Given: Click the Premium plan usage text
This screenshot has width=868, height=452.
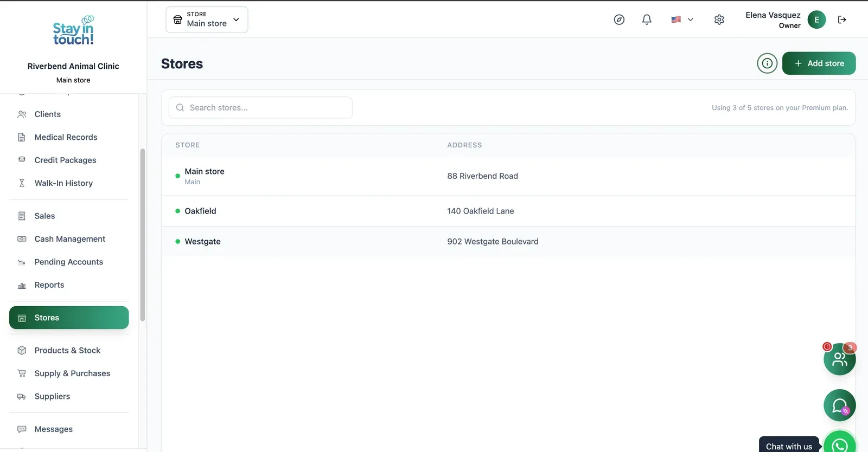Looking at the screenshot, I should pos(780,108).
